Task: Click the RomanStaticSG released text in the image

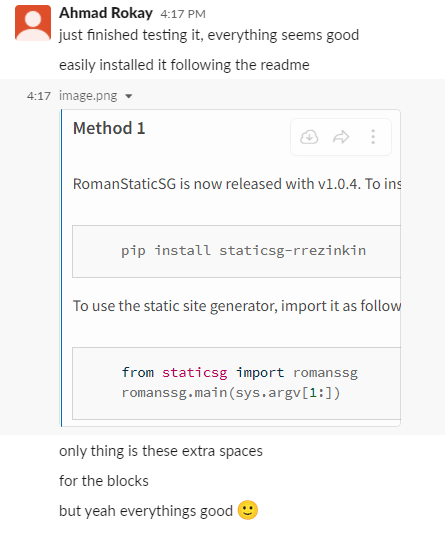Action: 237,184
